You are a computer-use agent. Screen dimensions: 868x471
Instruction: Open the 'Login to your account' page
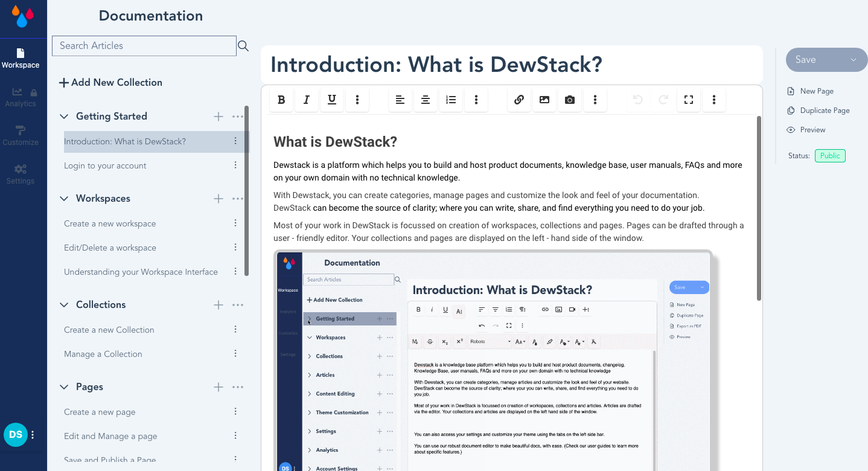click(x=105, y=166)
